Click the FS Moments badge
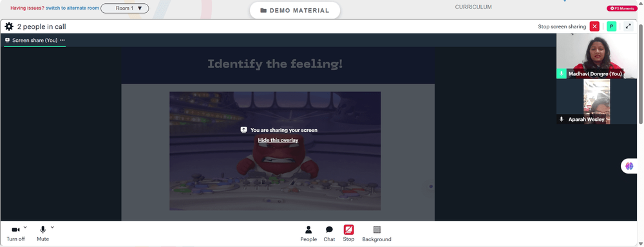Screen dimensions: 644x247 click(622, 8)
